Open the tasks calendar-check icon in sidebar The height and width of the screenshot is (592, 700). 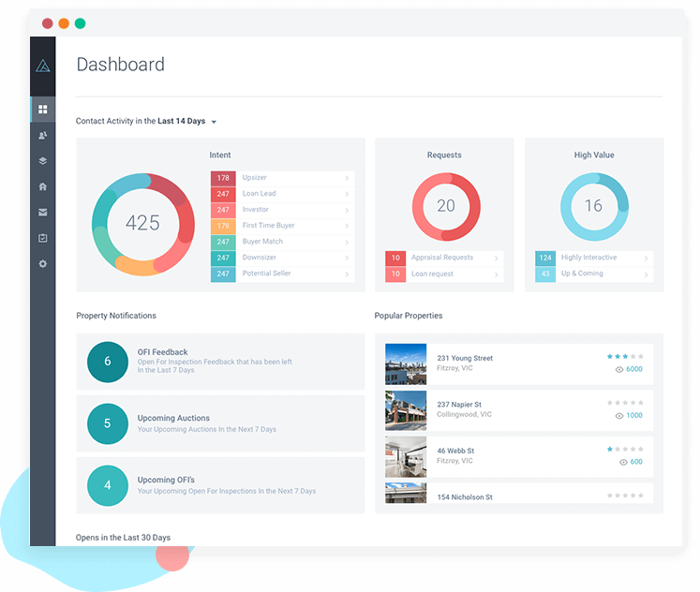tap(43, 238)
